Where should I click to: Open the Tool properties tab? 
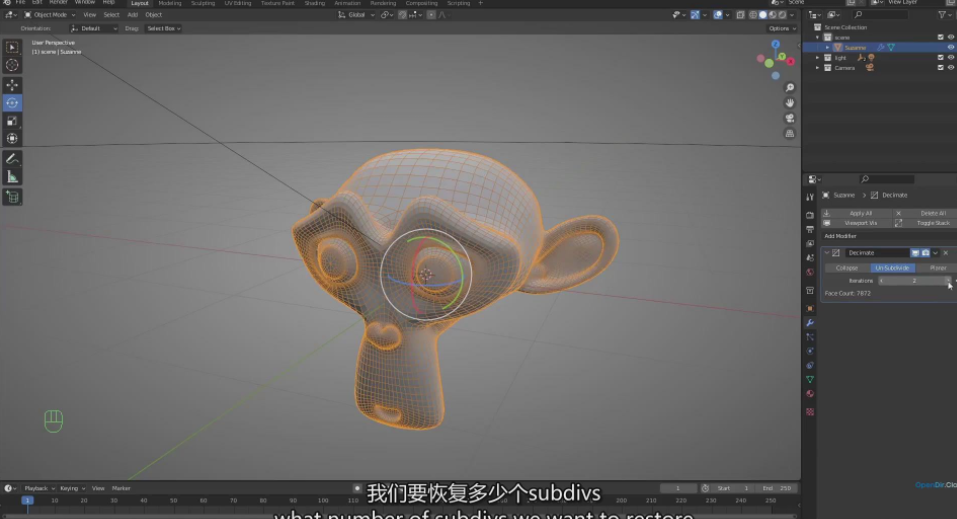(810, 197)
